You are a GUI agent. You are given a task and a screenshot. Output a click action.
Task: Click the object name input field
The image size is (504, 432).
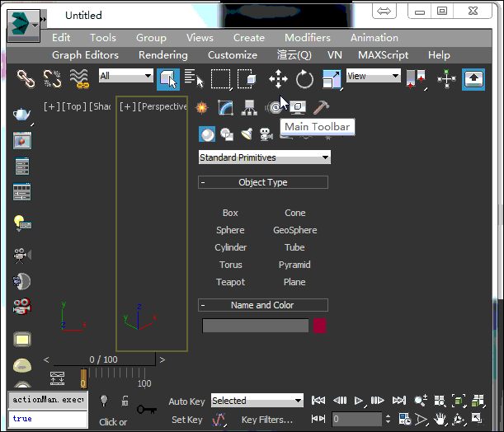(255, 326)
